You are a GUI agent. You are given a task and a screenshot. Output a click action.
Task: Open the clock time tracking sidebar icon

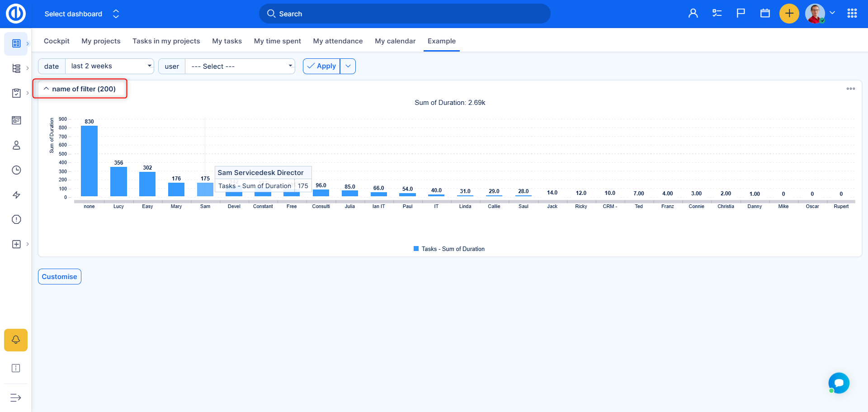click(x=16, y=170)
